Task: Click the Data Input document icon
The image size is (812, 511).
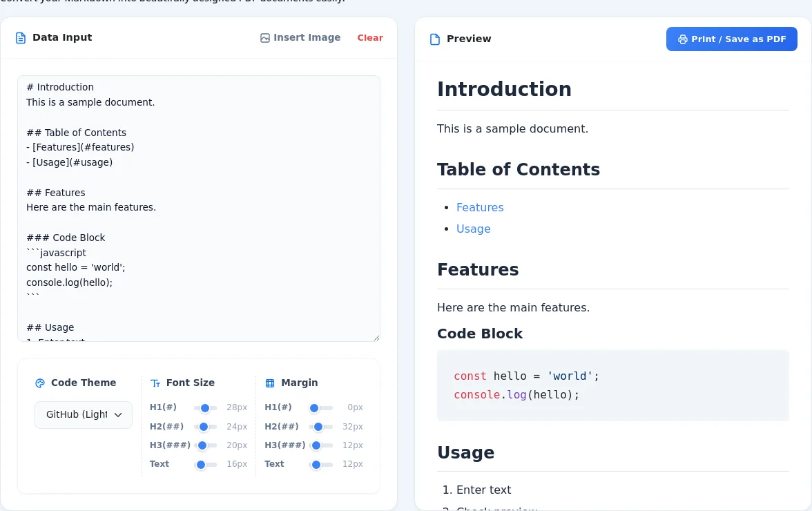Action: (x=21, y=38)
